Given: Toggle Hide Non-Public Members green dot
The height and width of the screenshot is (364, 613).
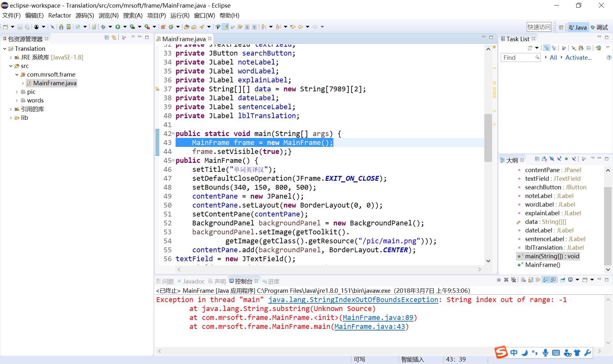Looking at the screenshot, I should coord(566,159).
